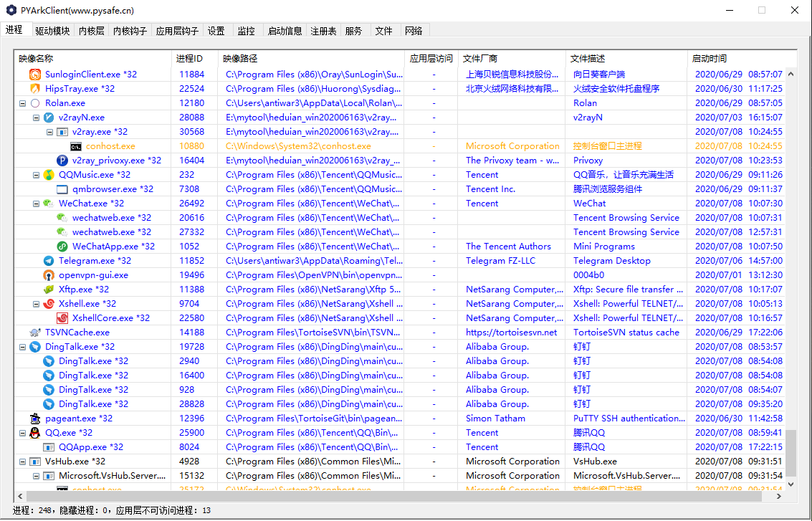Select the 'Simon Tatham' vendor cell
This screenshot has width=812, height=521.
495,419
